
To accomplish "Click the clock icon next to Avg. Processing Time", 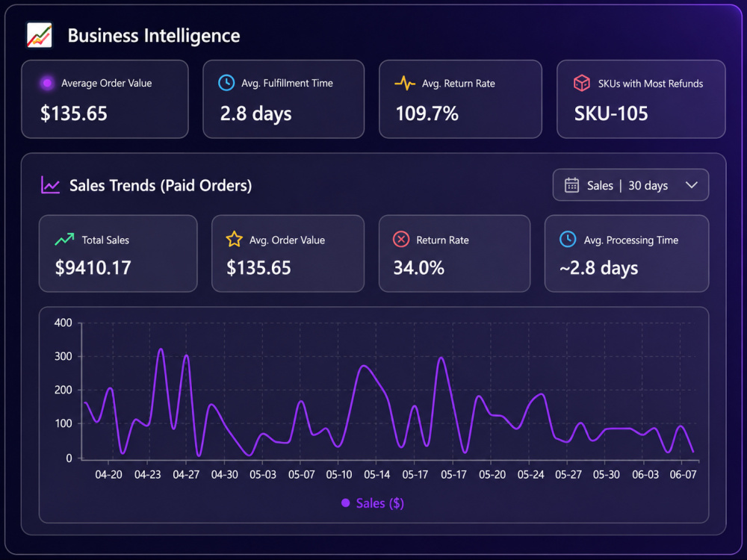I will (568, 239).
